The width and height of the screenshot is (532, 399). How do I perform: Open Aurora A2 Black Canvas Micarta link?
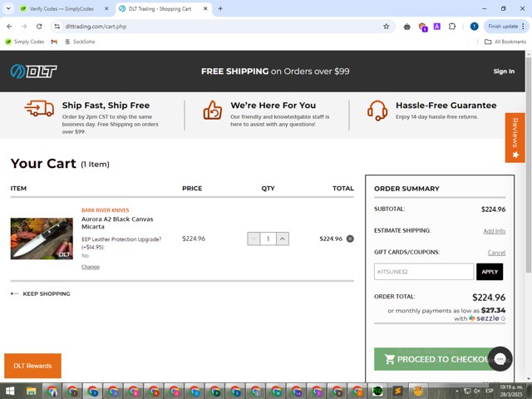point(117,223)
